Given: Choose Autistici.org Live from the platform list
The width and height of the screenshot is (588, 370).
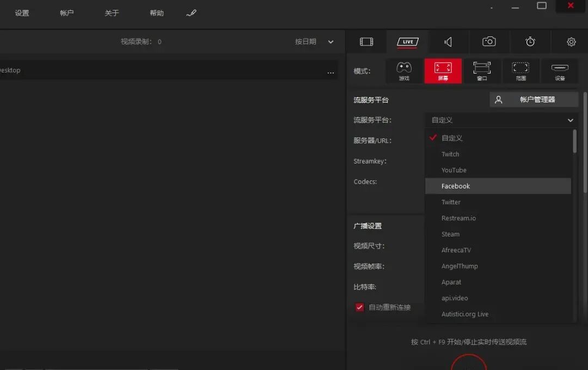Looking at the screenshot, I should [x=498, y=314].
